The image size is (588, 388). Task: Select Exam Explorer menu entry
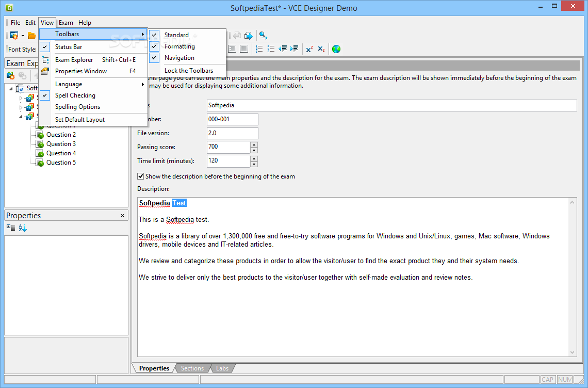click(93, 60)
